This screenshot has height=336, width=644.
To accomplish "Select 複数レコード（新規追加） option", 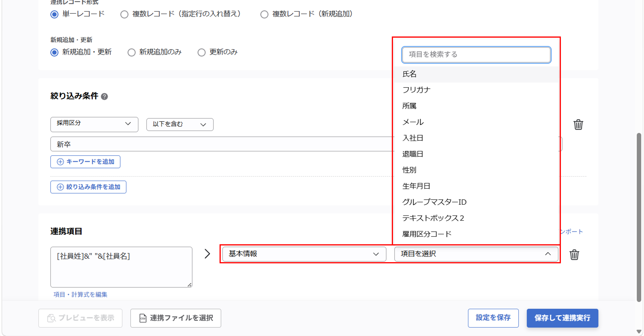I will point(264,14).
